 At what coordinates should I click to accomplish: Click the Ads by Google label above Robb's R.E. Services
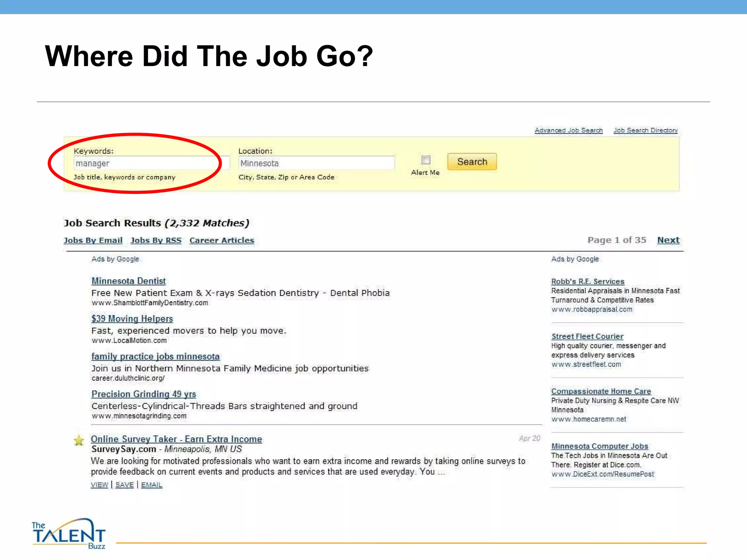[x=575, y=259]
